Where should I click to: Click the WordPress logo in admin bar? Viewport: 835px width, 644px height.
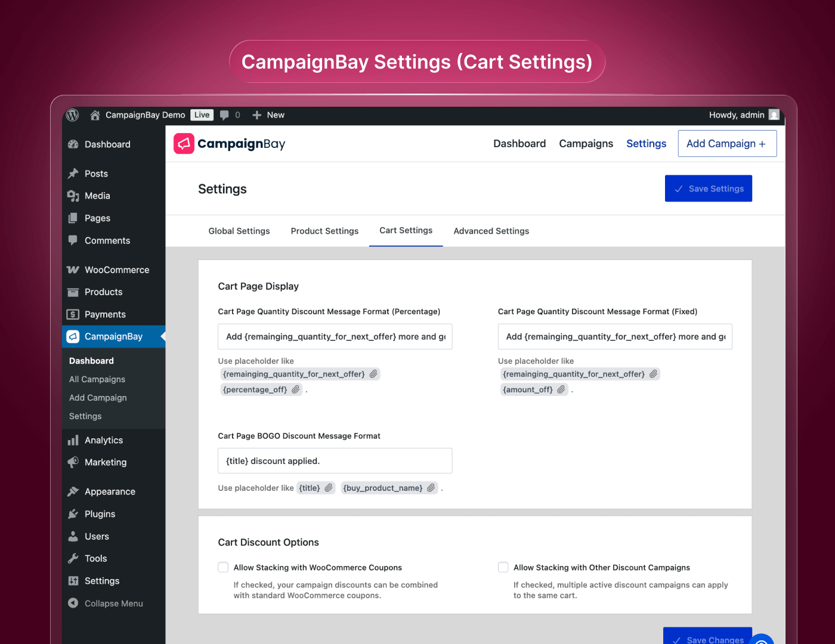click(x=73, y=115)
